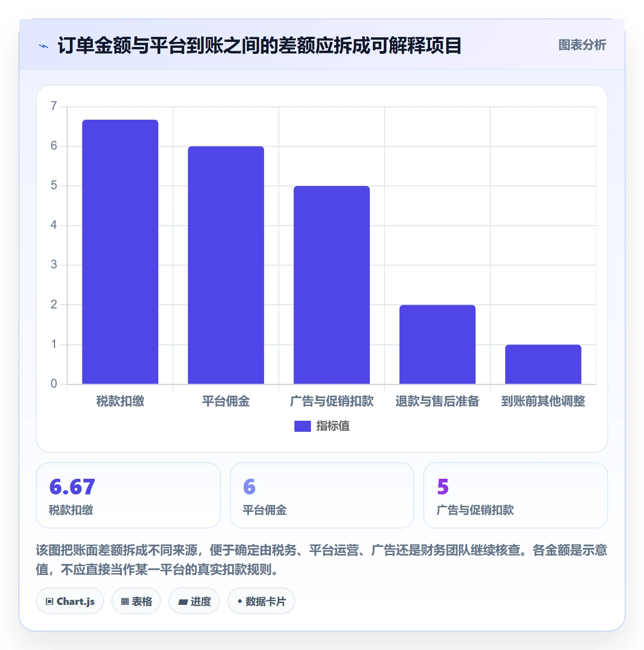644x650 pixels.
Task: Click the 到账前其他调整 x-axis label
Action: (543, 401)
